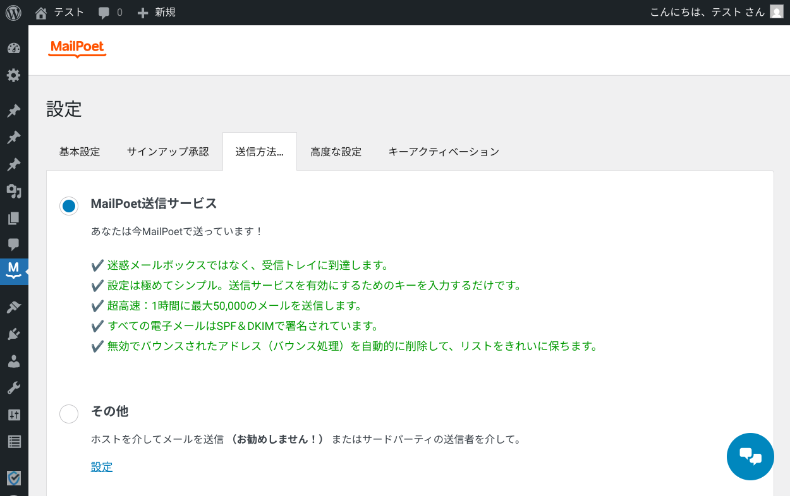Switch to the 基本設定 tab

coord(80,152)
